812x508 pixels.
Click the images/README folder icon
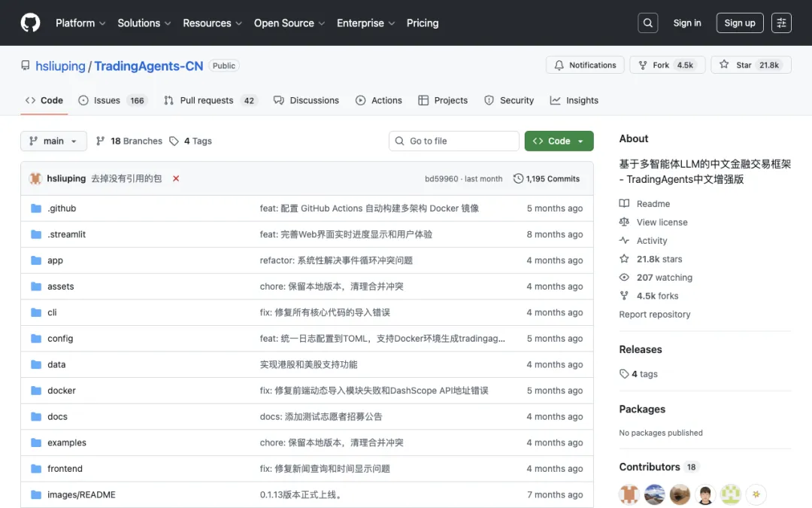click(36, 494)
